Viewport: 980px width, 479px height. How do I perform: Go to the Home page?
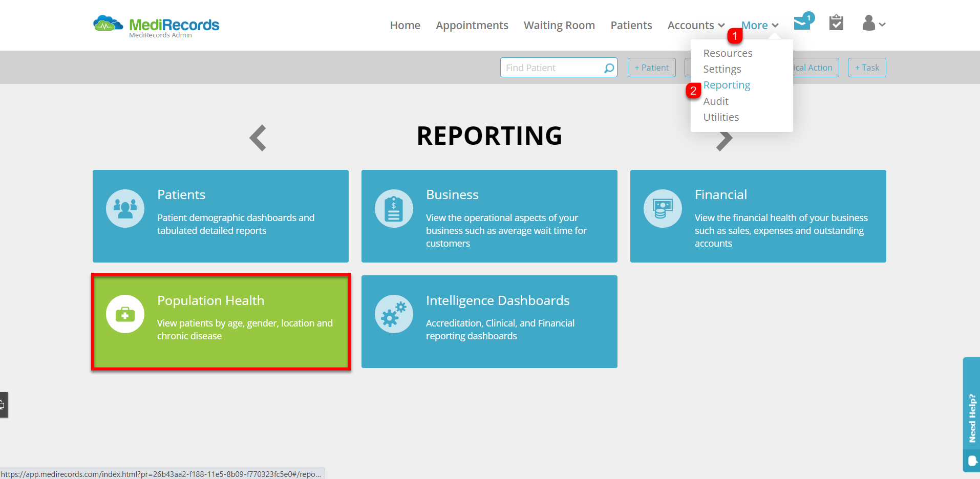pyautogui.click(x=405, y=25)
